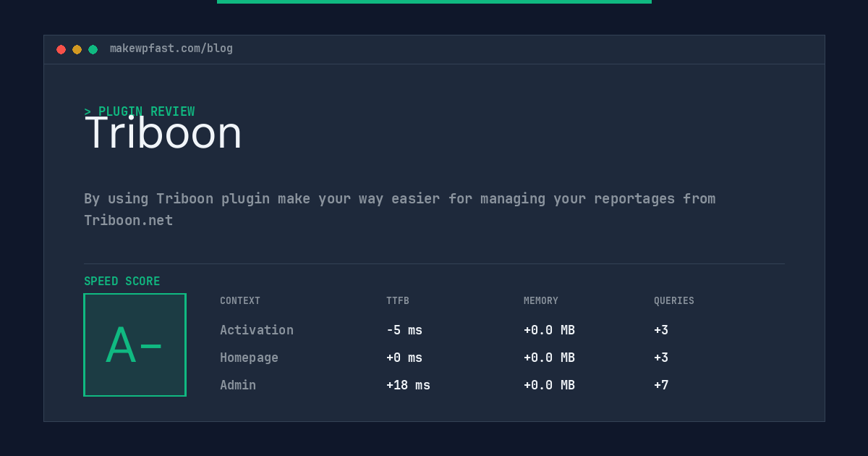Select the SPEED SCORE label
This screenshot has height=456, width=868.
(122, 282)
